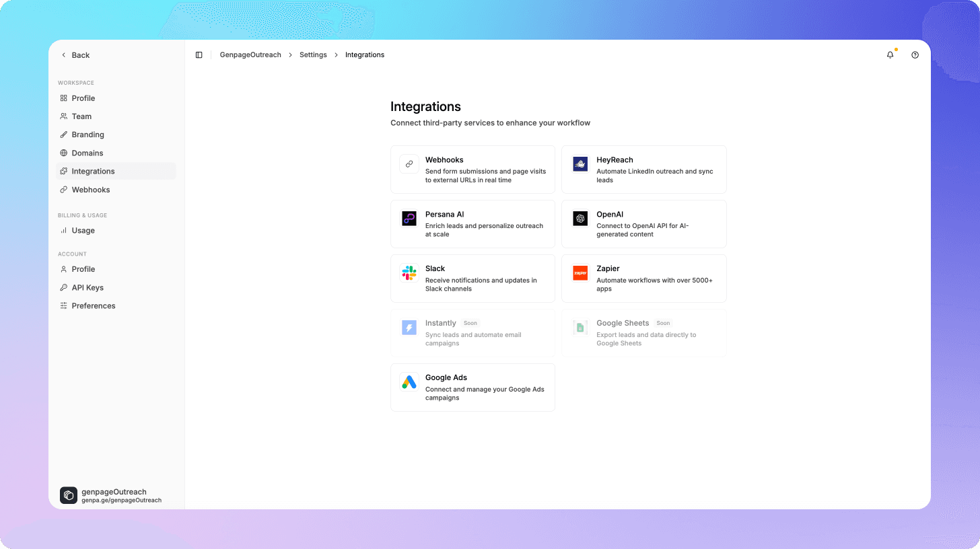Open Profile under the Workspace section
The image size is (980, 549).
[x=116, y=98]
